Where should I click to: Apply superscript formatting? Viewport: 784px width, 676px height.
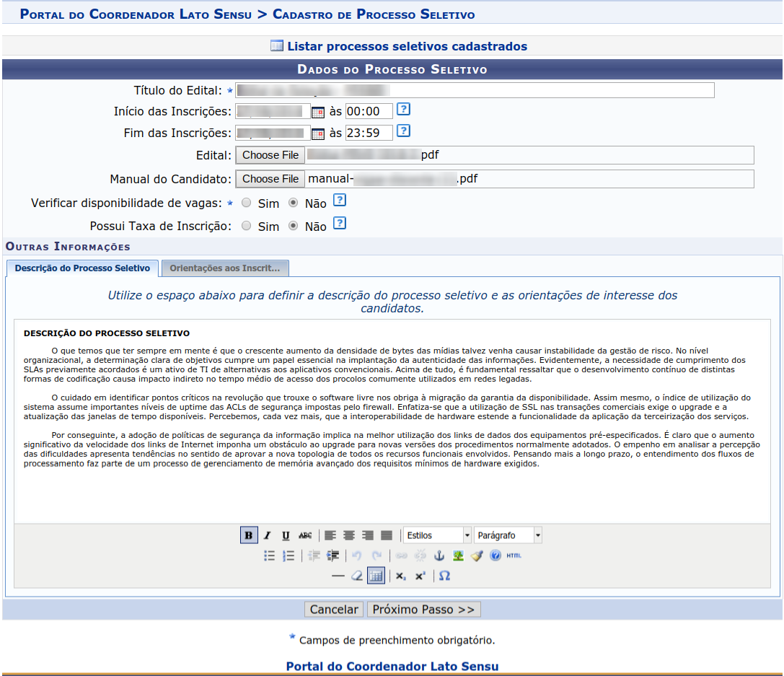(420, 576)
